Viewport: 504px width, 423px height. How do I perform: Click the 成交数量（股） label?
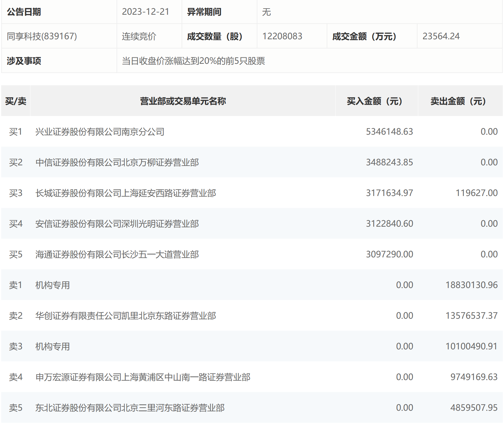(x=215, y=36)
